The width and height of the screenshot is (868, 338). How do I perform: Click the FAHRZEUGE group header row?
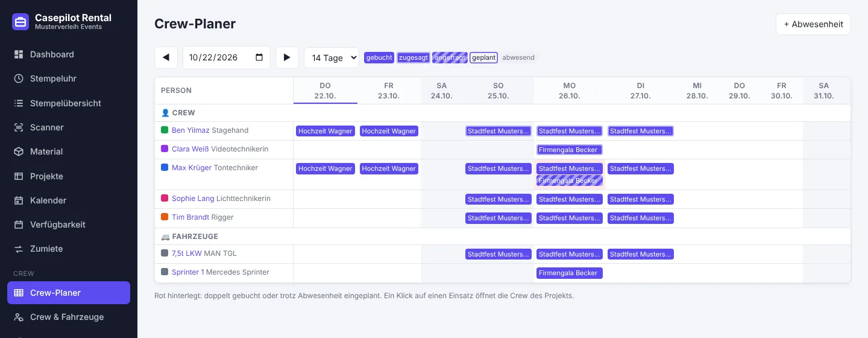click(x=503, y=237)
